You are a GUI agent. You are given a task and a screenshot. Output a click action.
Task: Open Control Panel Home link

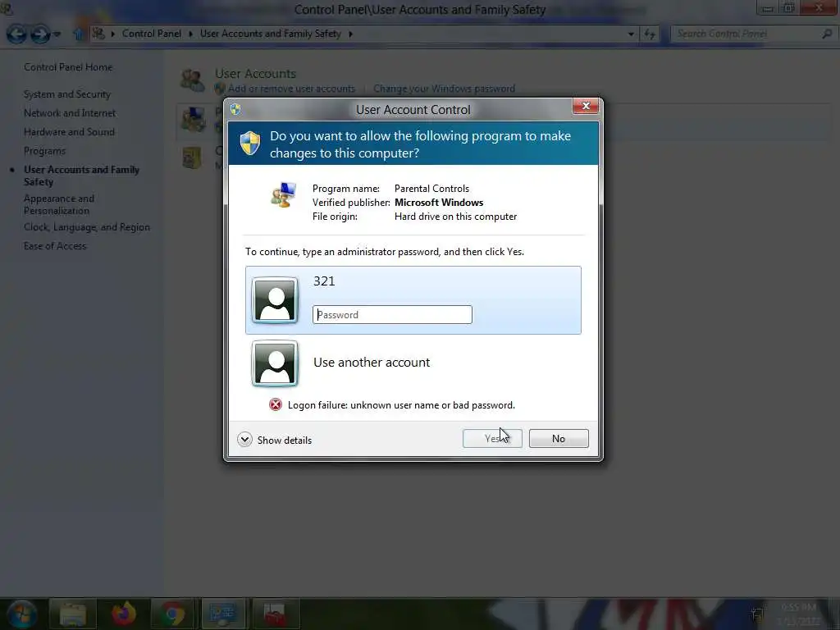coord(68,67)
